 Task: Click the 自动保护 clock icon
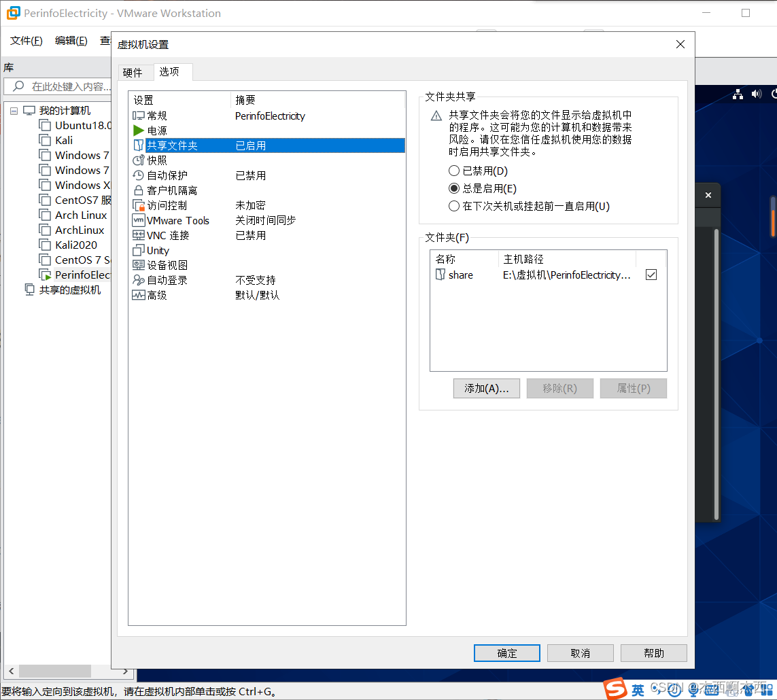coord(138,175)
